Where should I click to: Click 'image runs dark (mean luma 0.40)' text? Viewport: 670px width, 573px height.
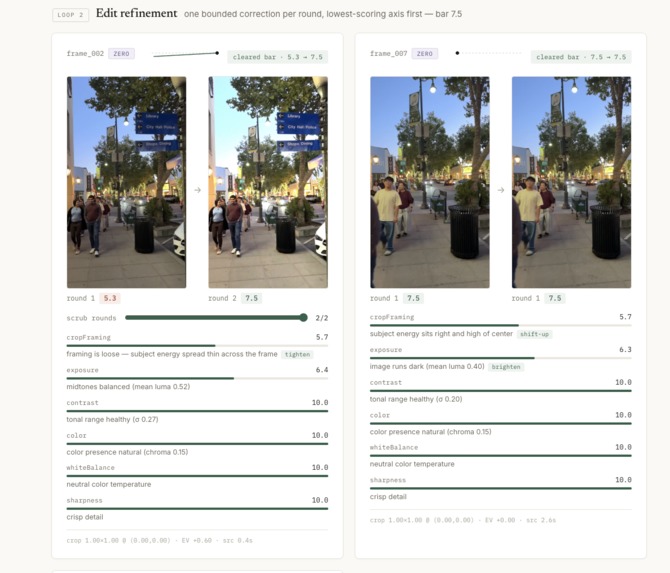427,367
